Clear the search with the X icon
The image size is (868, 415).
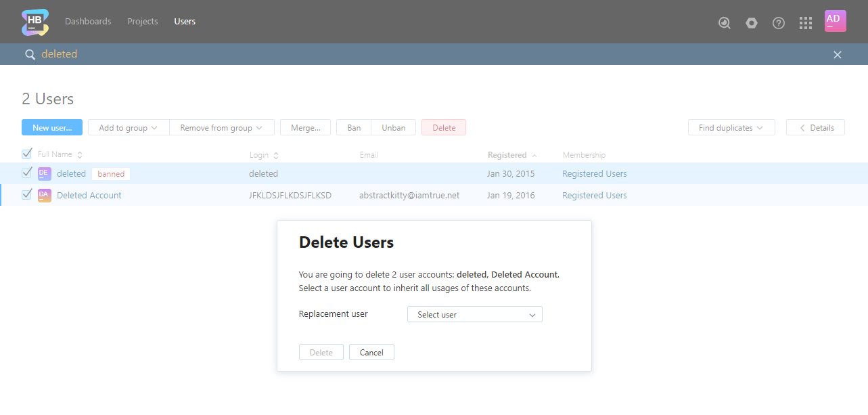click(837, 54)
